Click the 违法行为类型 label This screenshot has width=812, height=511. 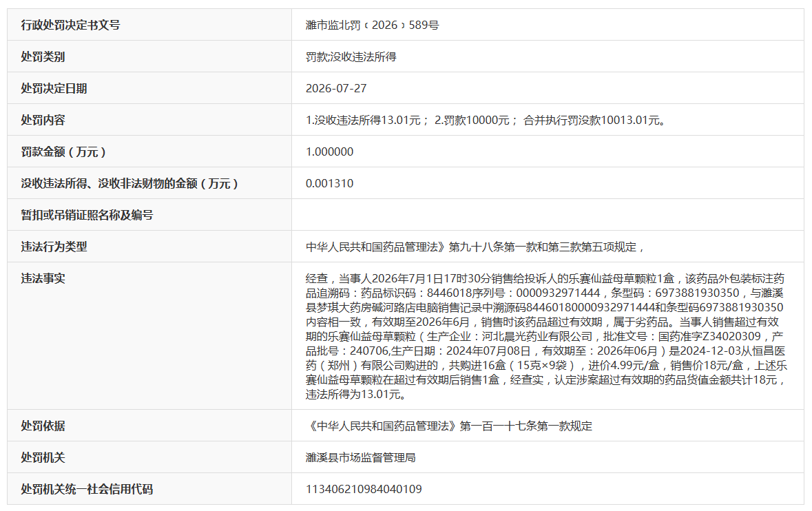(x=54, y=247)
